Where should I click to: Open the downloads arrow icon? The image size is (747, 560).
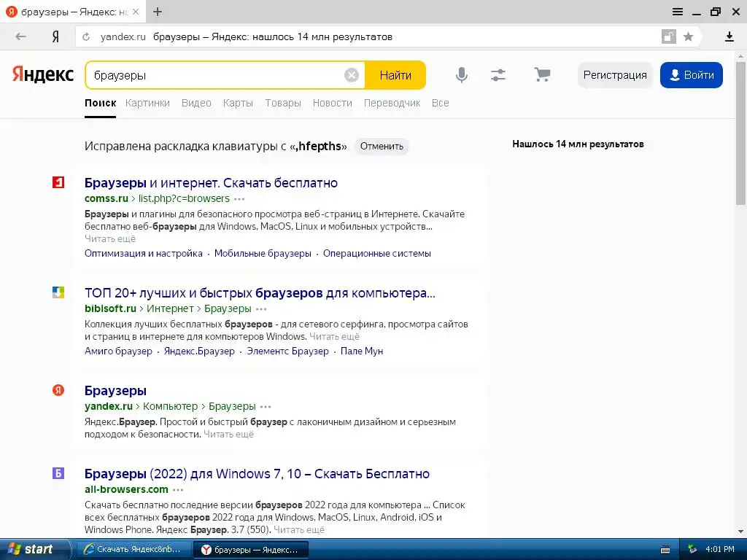point(729,36)
